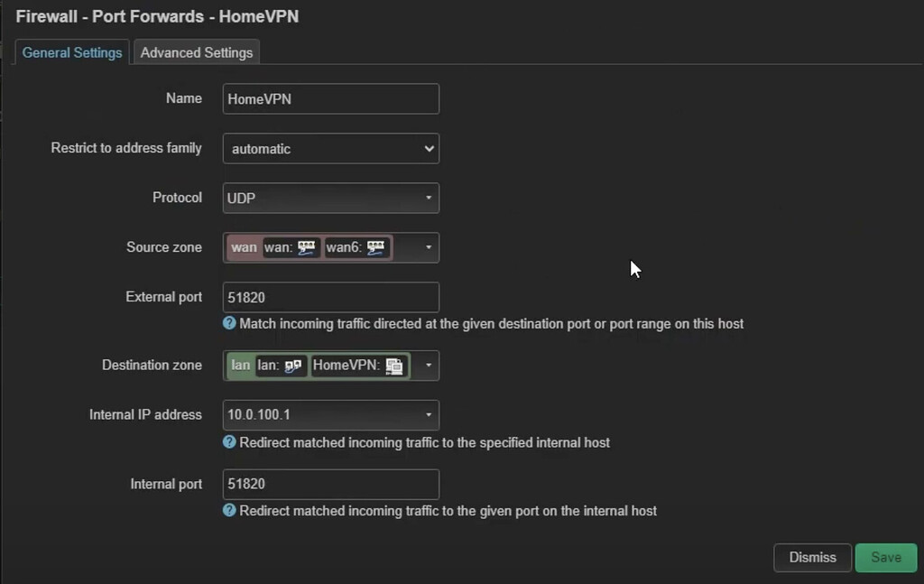
Task: Click inside the Name input field
Action: [x=330, y=98]
